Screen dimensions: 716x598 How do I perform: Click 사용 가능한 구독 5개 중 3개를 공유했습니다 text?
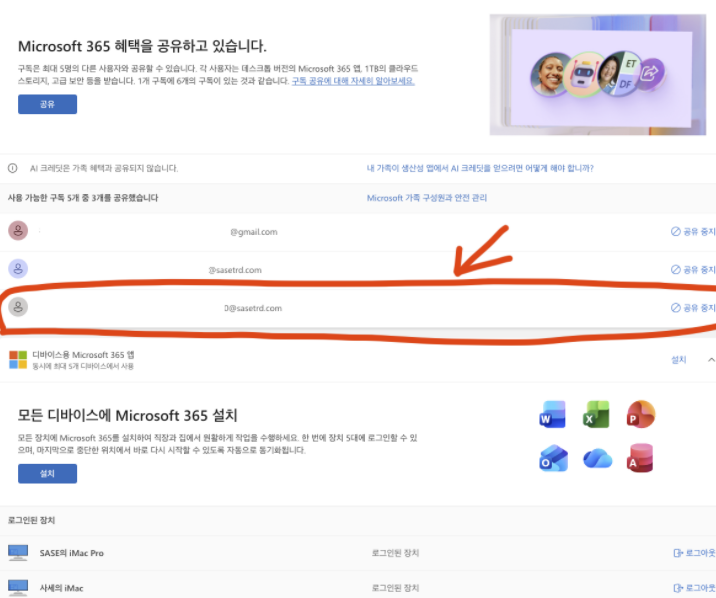coord(83,198)
